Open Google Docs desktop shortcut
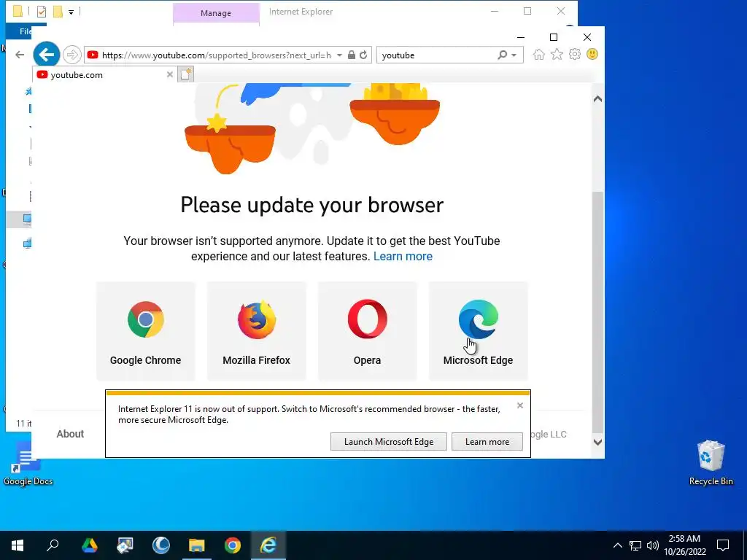747x560 pixels. 28,464
